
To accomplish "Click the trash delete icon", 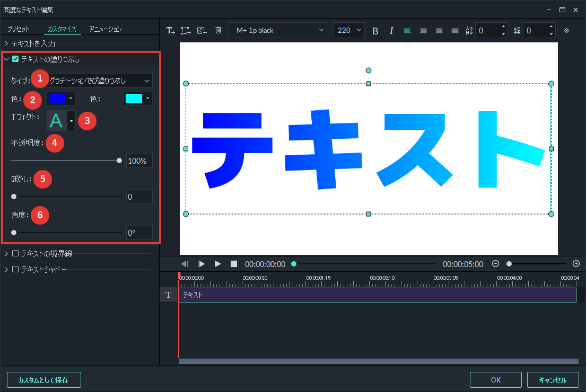I will click(218, 31).
